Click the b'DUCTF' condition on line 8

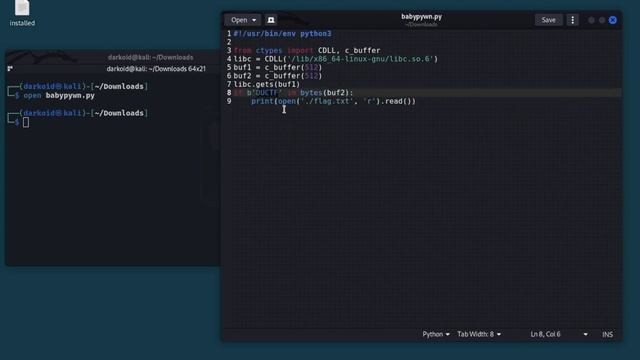[264, 93]
